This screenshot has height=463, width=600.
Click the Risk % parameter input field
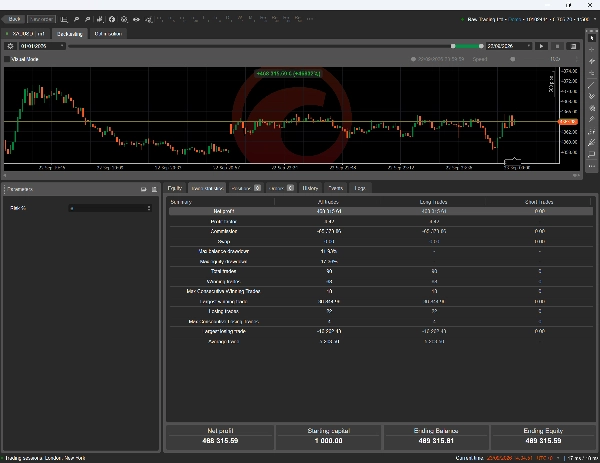coord(110,208)
